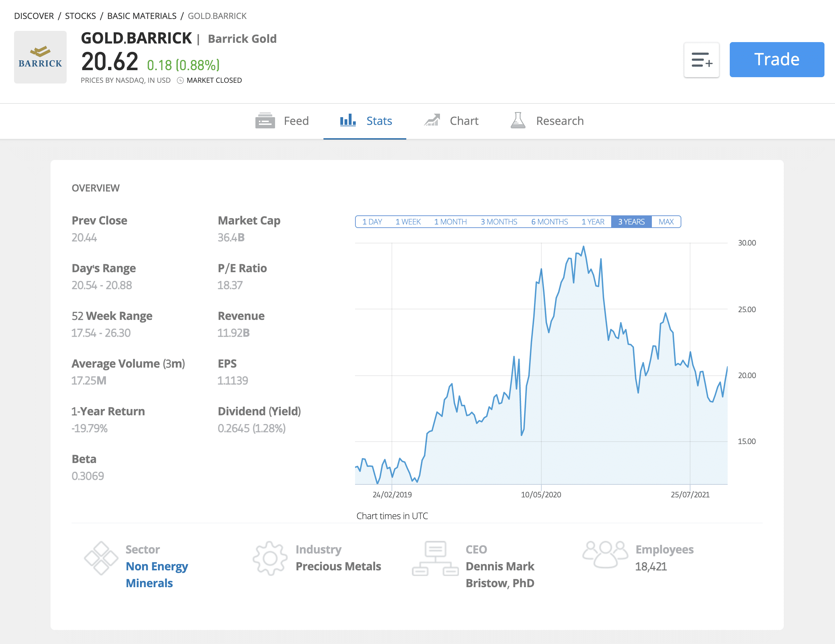
Task: Click the Sector diamond icon
Action: pos(101,558)
